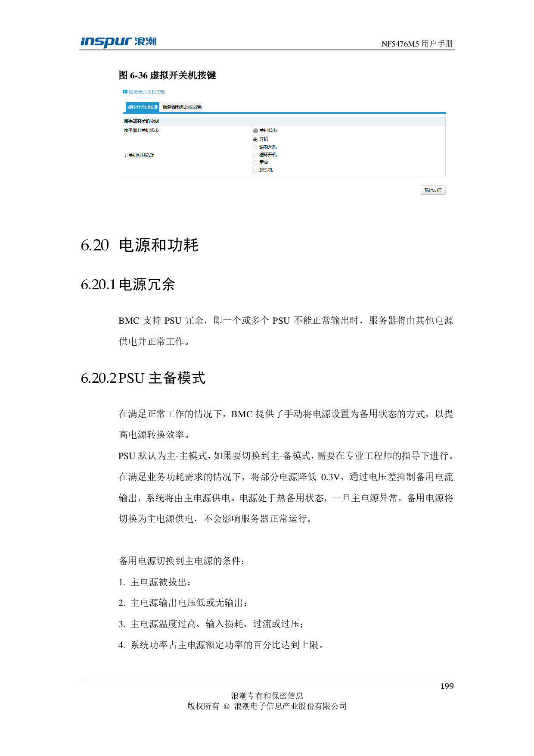
Task: Click the 关机状态 status text
Action: tap(268, 131)
